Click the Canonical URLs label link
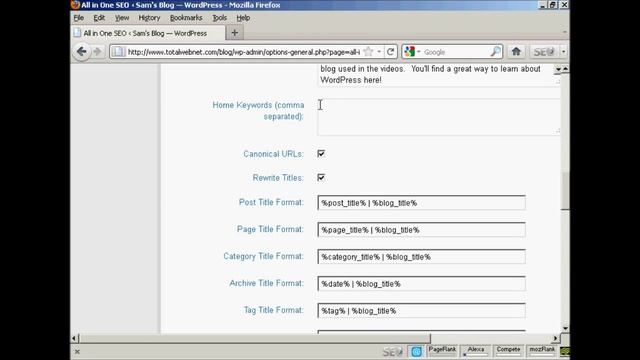This screenshot has height=360, width=640. [273, 154]
